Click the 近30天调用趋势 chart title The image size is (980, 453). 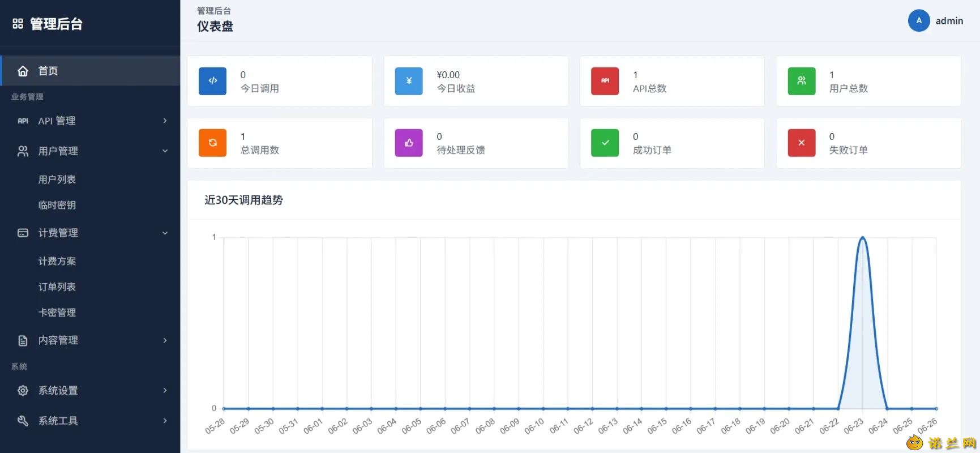pos(243,200)
